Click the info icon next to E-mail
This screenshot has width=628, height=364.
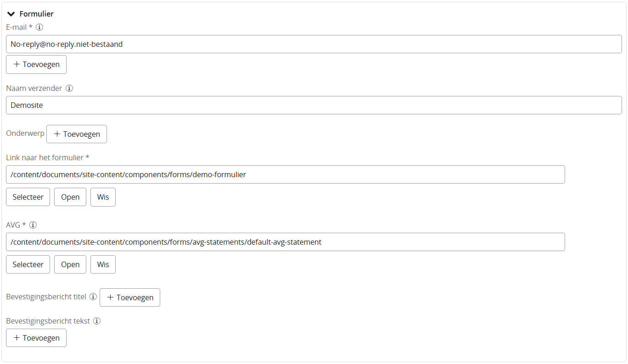click(x=39, y=27)
